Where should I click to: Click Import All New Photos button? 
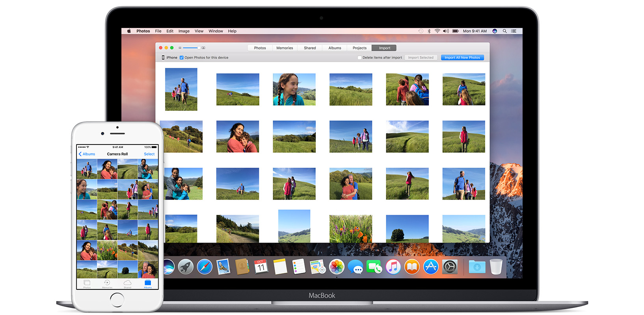click(x=462, y=57)
